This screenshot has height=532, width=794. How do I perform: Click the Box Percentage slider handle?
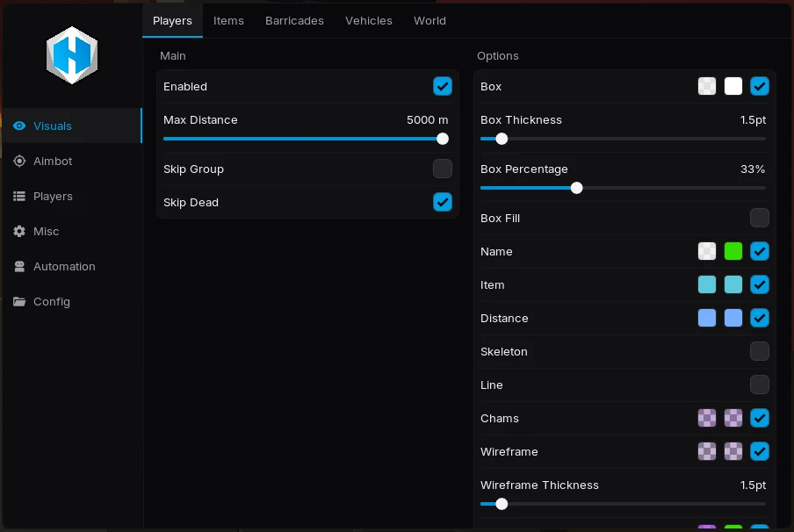(576, 188)
